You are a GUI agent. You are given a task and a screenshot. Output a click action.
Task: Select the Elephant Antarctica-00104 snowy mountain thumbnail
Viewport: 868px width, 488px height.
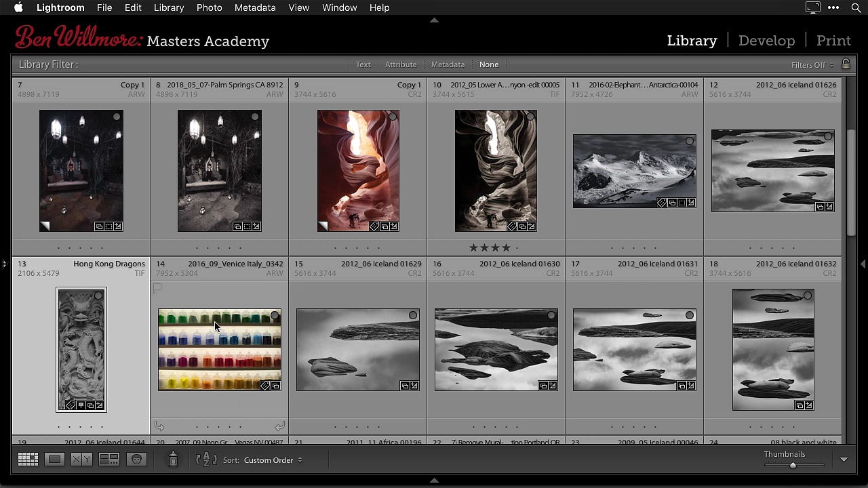coord(634,171)
